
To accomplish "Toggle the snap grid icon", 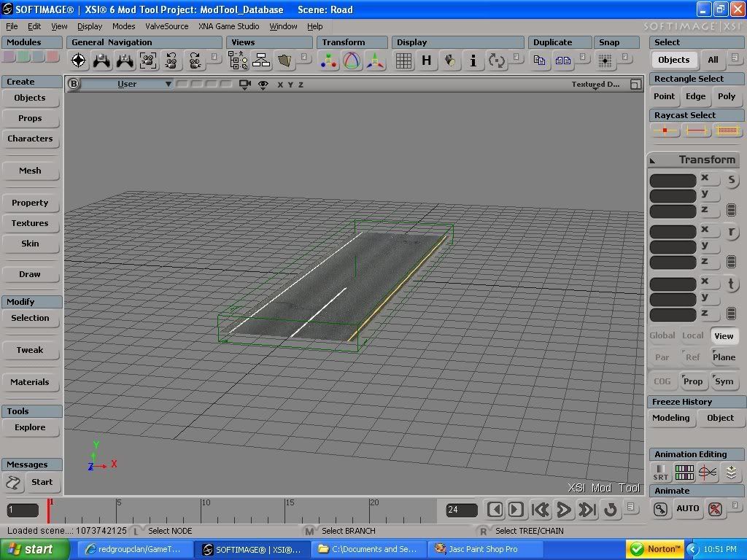I will click(605, 61).
